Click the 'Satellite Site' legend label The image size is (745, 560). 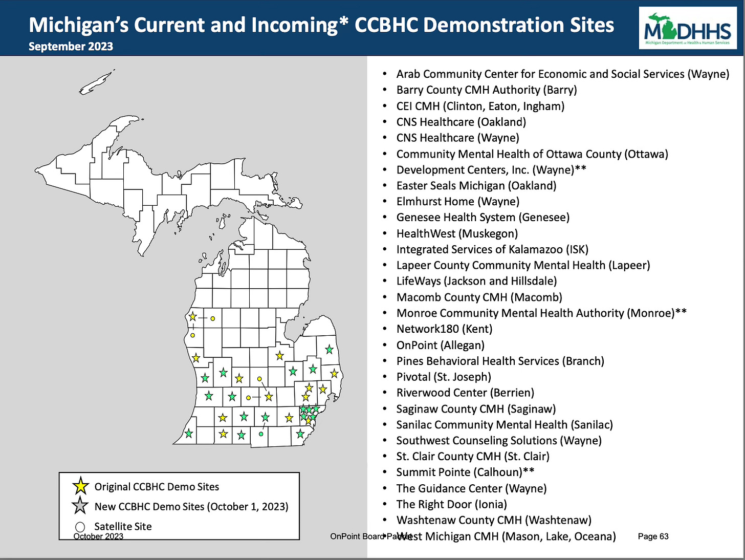[x=123, y=526]
